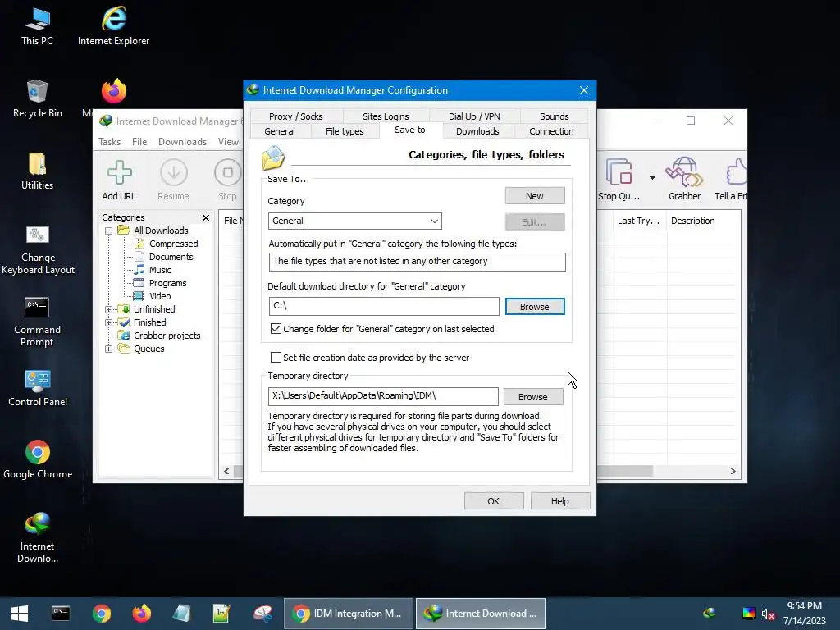Switch to Sites Logins tab
The width and height of the screenshot is (840, 630).
tap(386, 116)
